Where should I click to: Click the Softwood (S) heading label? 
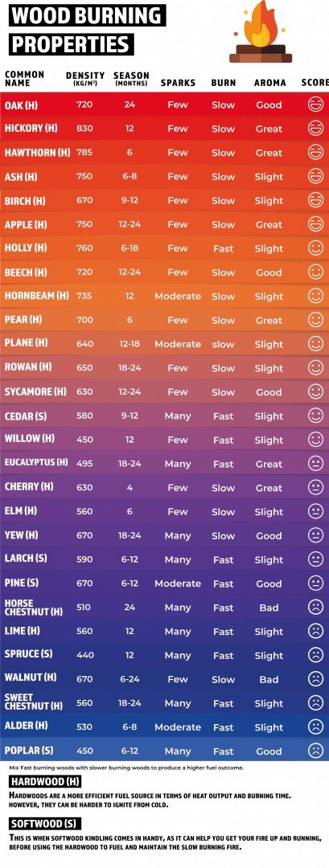click(x=45, y=823)
